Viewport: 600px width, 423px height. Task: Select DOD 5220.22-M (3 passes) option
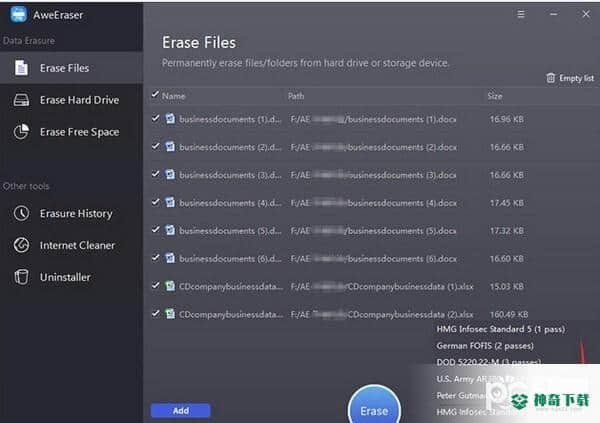(x=489, y=362)
